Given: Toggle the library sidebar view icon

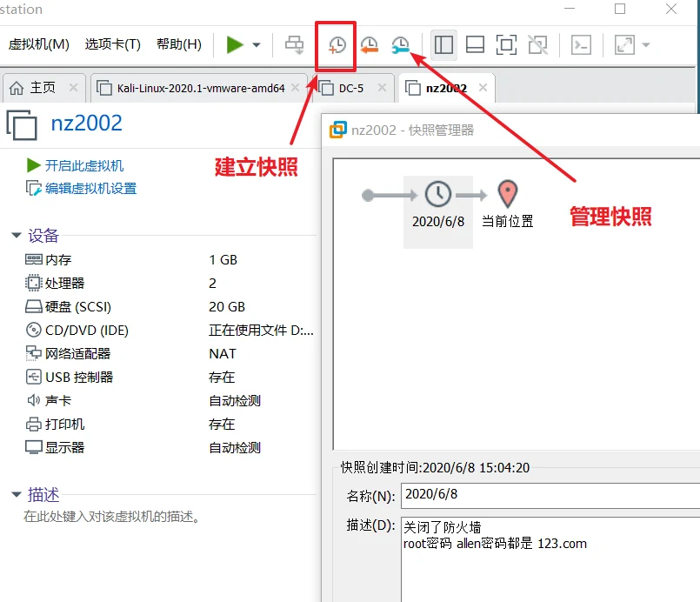Looking at the screenshot, I should pos(443,44).
